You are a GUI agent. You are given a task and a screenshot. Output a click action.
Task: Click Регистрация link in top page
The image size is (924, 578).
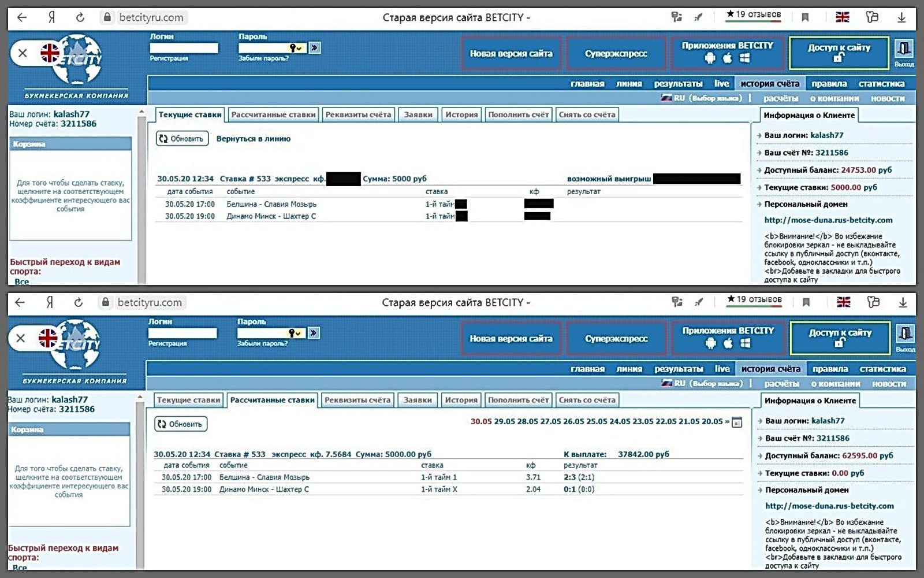[x=169, y=58]
